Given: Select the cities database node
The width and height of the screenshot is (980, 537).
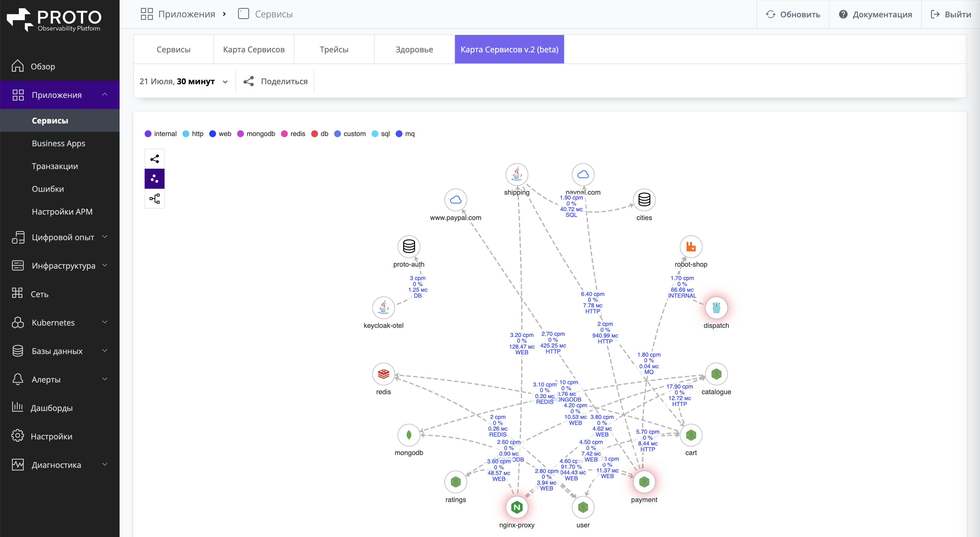Looking at the screenshot, I should click(x=644, y=200).
